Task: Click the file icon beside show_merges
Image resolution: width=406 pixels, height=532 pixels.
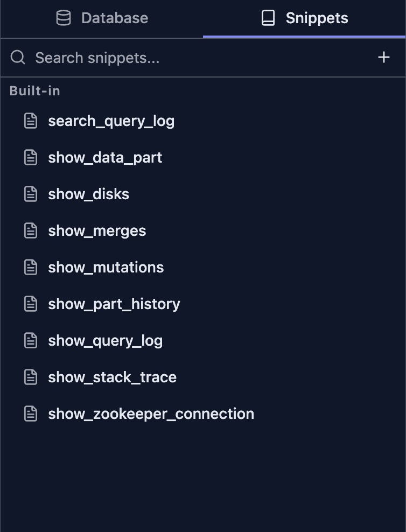Action: click(31, 230)
